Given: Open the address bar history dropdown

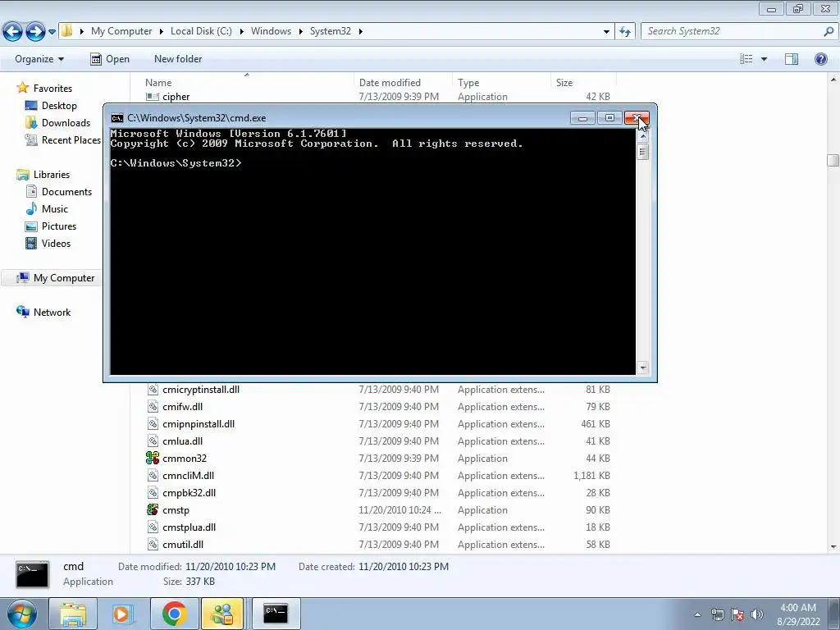Looking at the screenshot, I should [606, 32].
